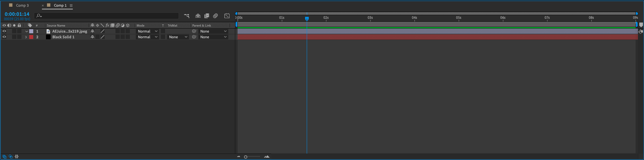Hide the AEJuice jpeg layer's eye toggle
The width and height of the screenshot is (644, 160).
(4, 31)
